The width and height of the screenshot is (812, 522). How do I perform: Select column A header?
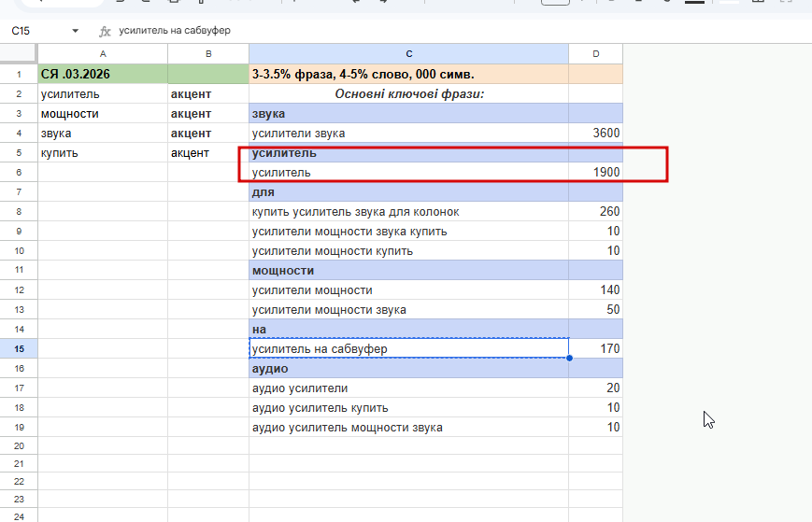[103, 54]
